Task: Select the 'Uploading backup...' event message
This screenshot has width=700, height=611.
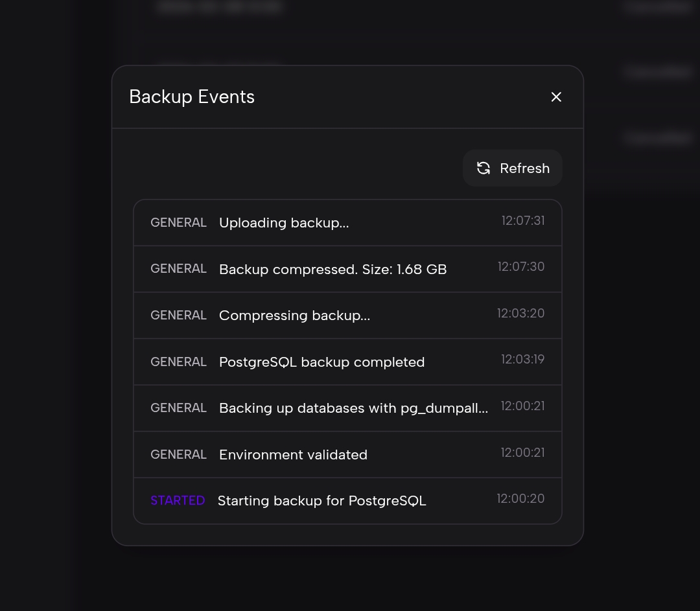Action: (x=284, y=223)
